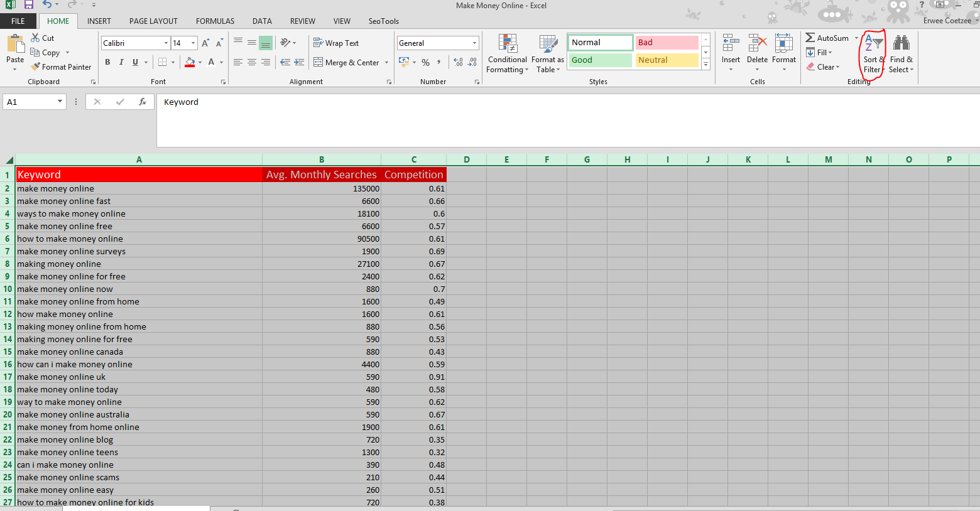This screenshot has width=980, height=511.
Task: Toggle Italic formatting
Action: click(x=121, y=62)
